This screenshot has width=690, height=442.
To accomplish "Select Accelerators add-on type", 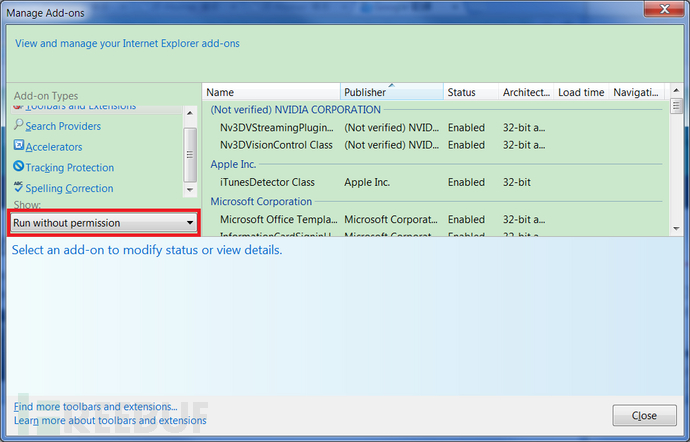I will click(x=54, y=147).
